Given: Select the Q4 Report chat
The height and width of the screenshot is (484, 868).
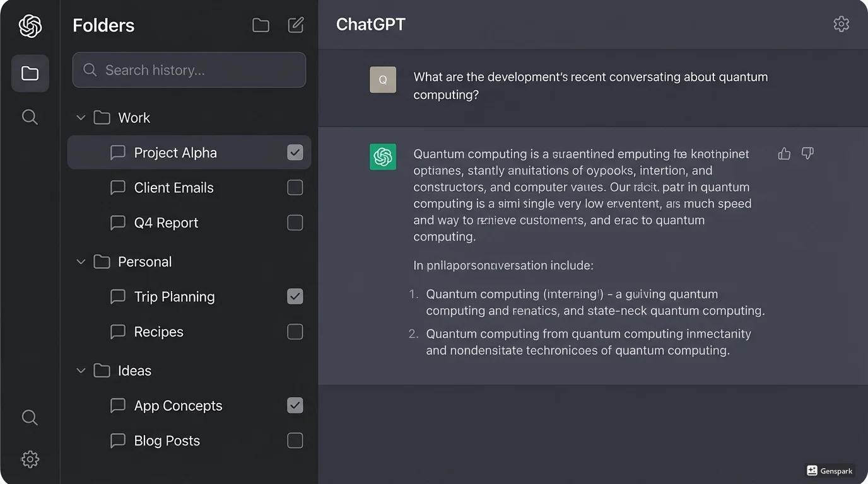Looking at the screenshot, I should coord(166,222).
